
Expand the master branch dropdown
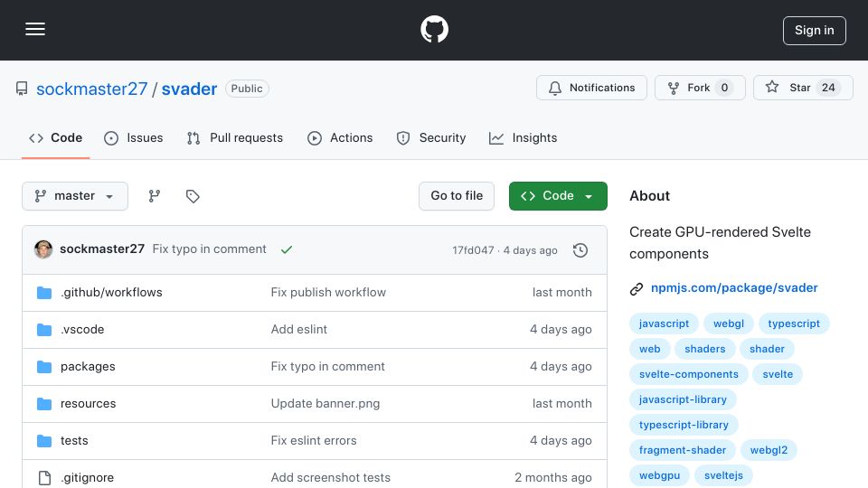coord(75,196)
